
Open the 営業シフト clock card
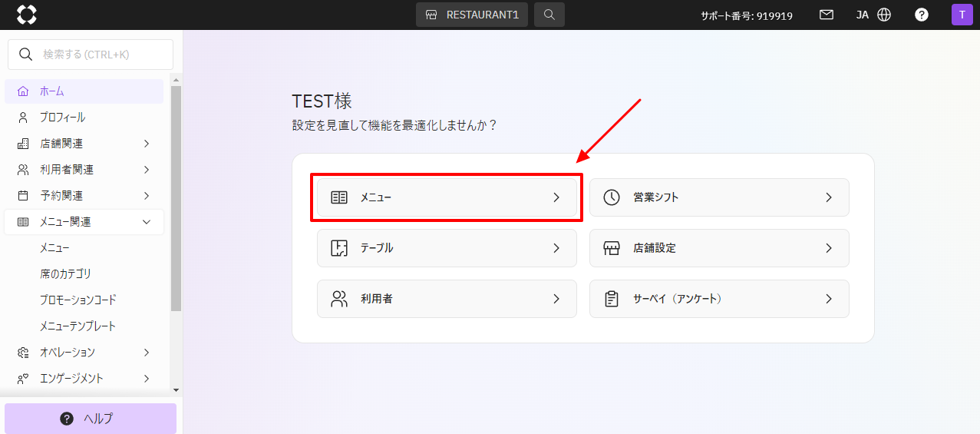pyautogui.click(x=718, y=197)
